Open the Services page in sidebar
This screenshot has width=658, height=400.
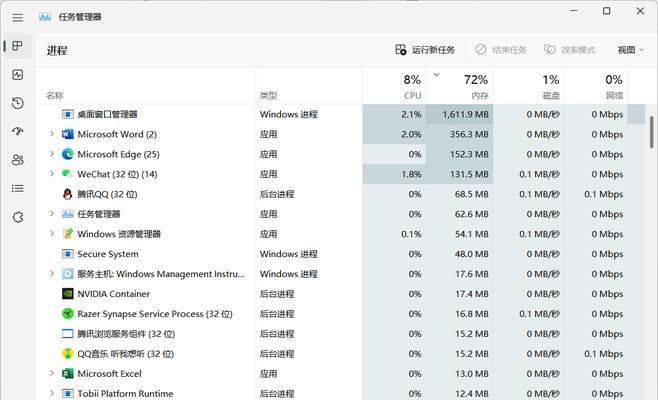coord(18,217)
